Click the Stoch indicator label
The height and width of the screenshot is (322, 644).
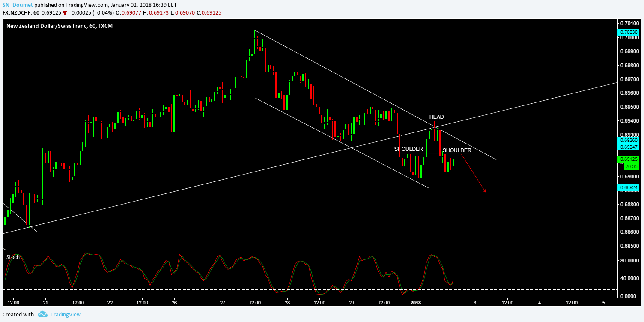(13, 257)
